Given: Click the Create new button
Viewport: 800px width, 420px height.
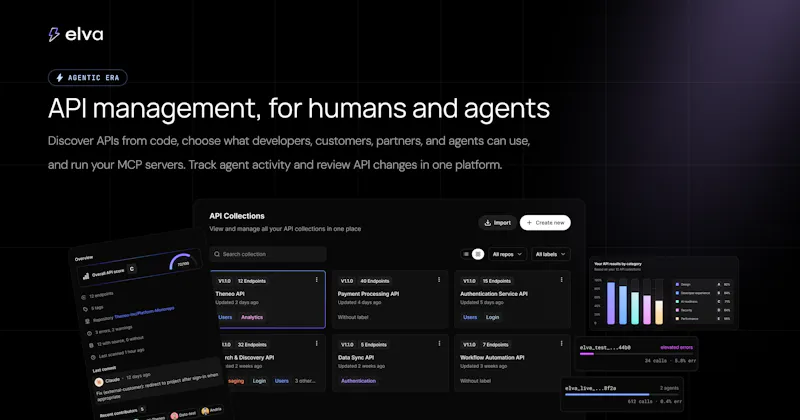Looking at the screenshot, I should point(545,223).
